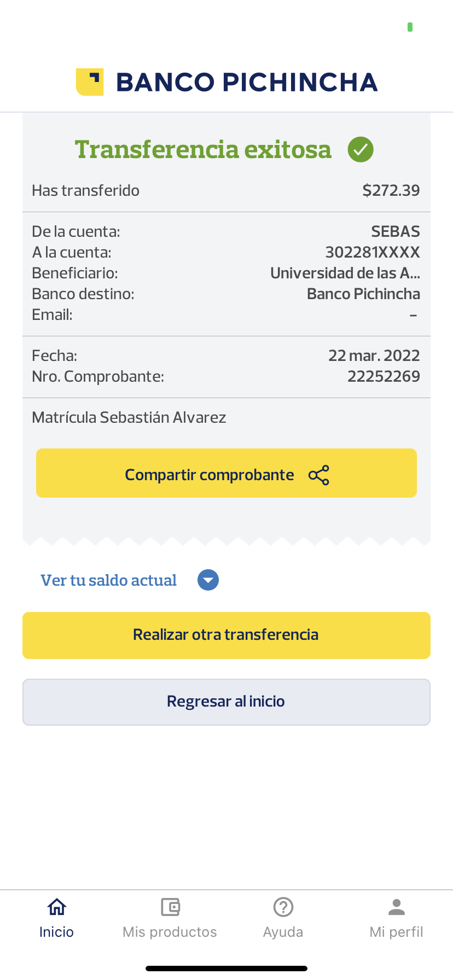Image resolution: width=453 pixels, height=980 pixels.
Task: Click the BANCO PICHINCHA header title
Action: (247, 83)
